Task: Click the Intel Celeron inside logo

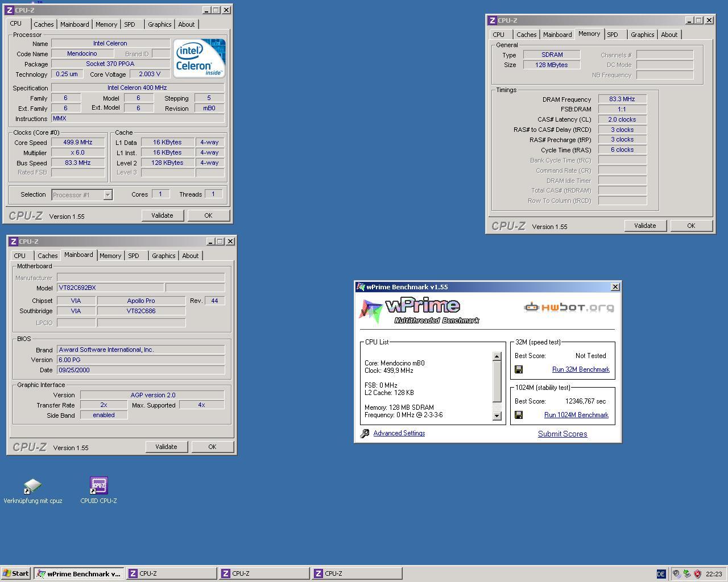Action: click(x=199, y=58)
